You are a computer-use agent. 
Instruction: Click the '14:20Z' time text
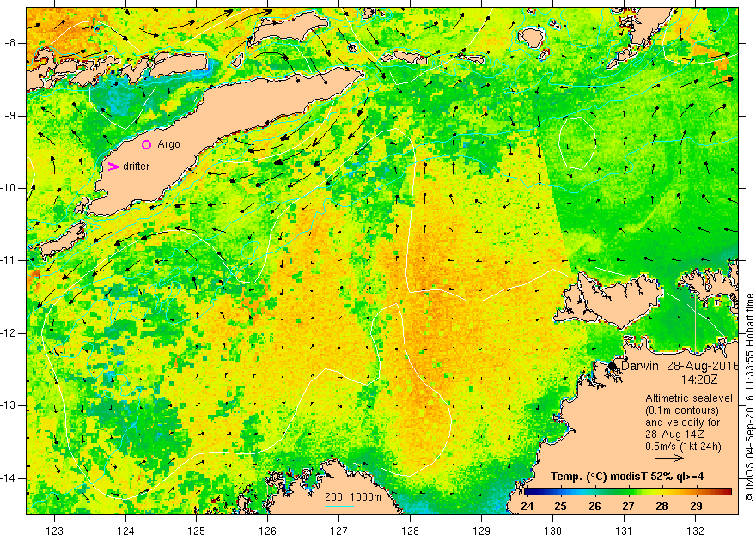[x=699, y=380]
